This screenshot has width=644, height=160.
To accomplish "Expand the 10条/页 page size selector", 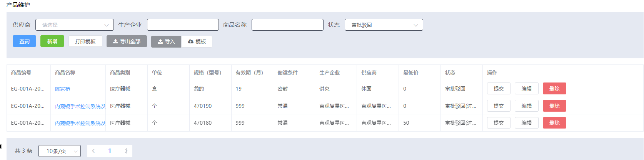I will (60, 151).
